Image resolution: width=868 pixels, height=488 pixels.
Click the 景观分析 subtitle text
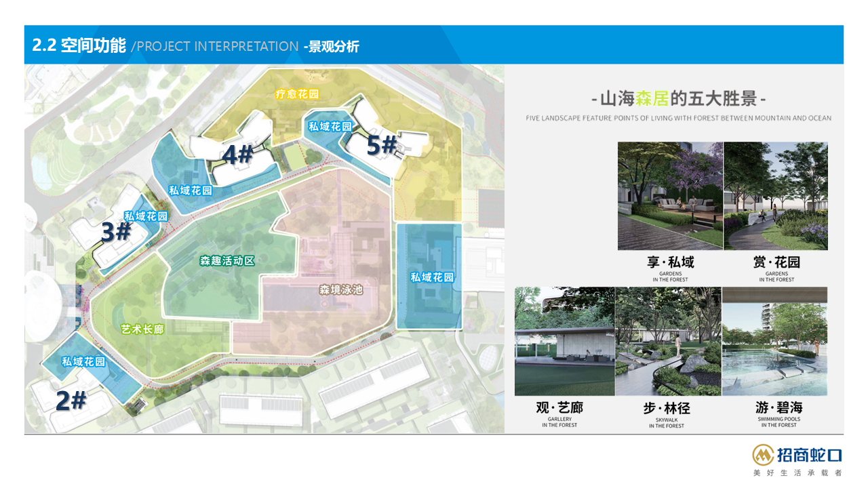pos(334,46)
